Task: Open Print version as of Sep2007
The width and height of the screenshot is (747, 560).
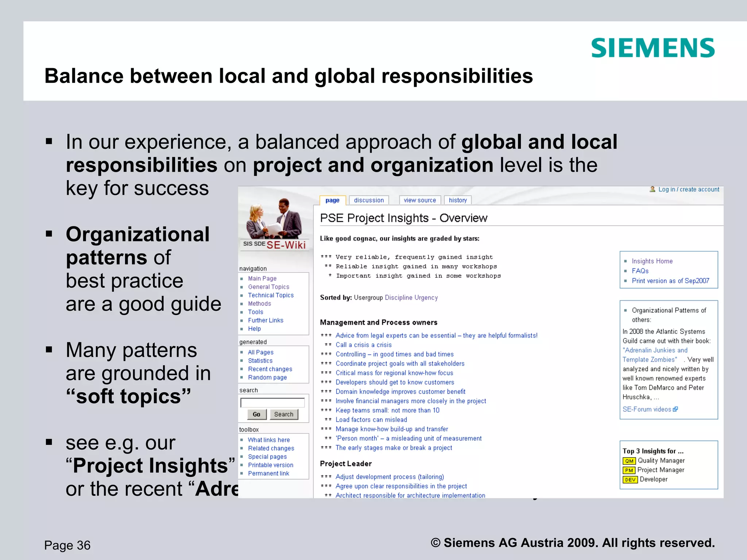Action: click(x=670, y=281)
